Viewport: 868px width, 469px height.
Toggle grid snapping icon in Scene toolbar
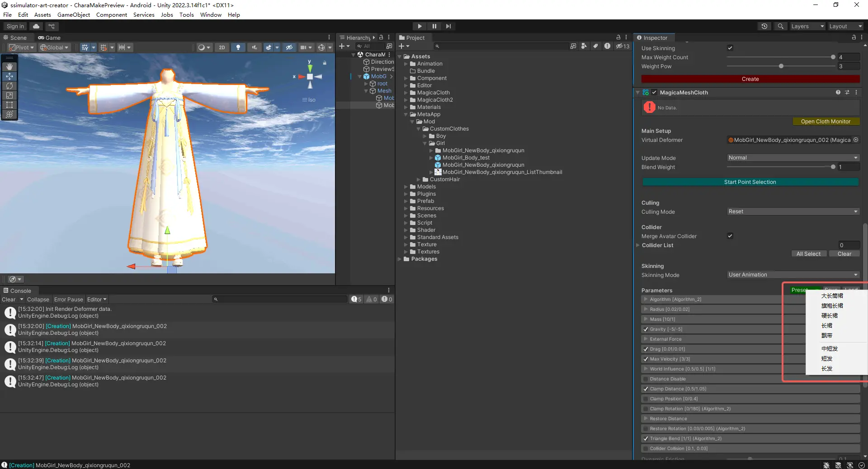(x=104, y=47)
